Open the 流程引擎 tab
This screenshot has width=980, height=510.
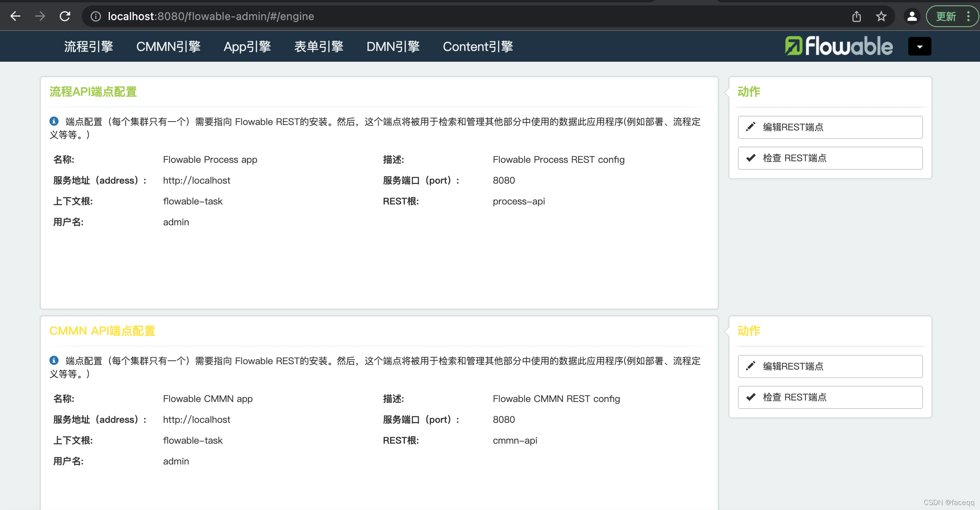pyautogui.click(x=89, y=46)
